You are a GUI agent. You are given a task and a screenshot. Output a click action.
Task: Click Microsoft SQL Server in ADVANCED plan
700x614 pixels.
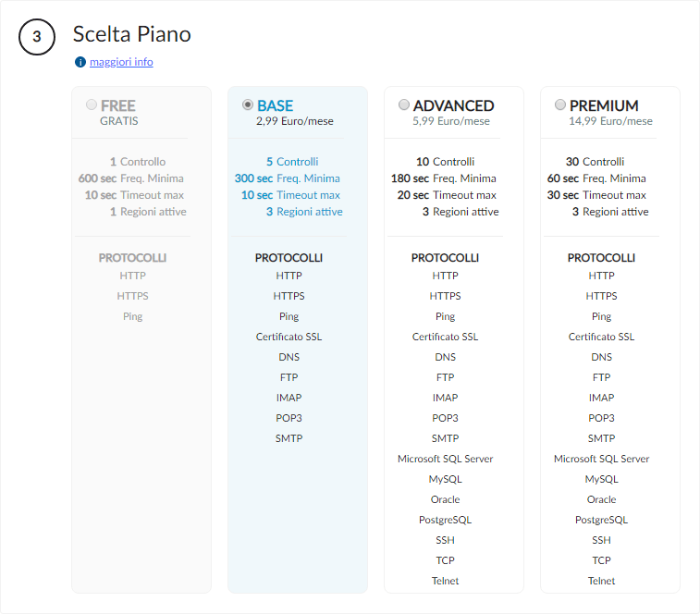click(x=445, y=459)
